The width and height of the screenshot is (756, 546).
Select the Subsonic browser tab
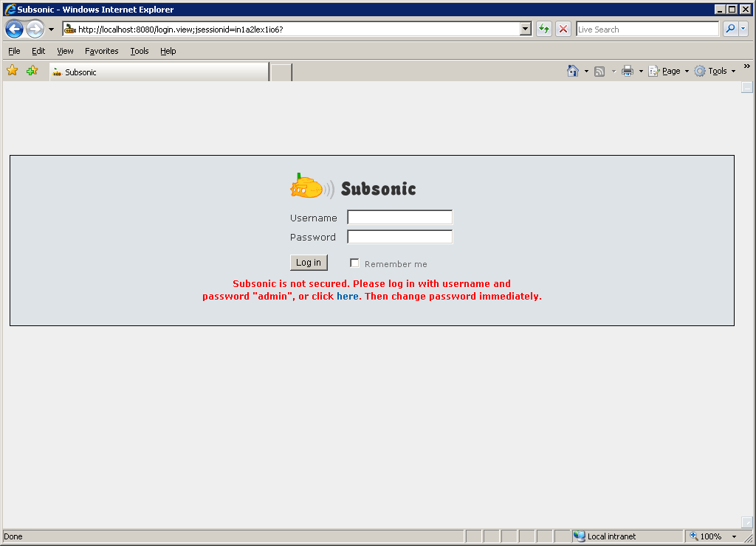pos(159,72)
